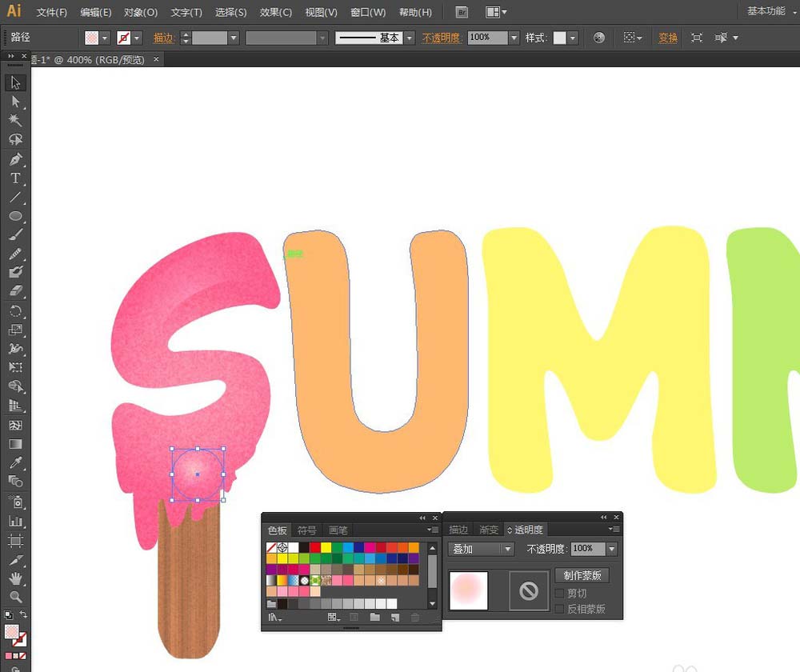Switch to the 符号 (Symbols) tab
Image resolution: width=800 pixels, height=672 pixels.
point(306,530)
